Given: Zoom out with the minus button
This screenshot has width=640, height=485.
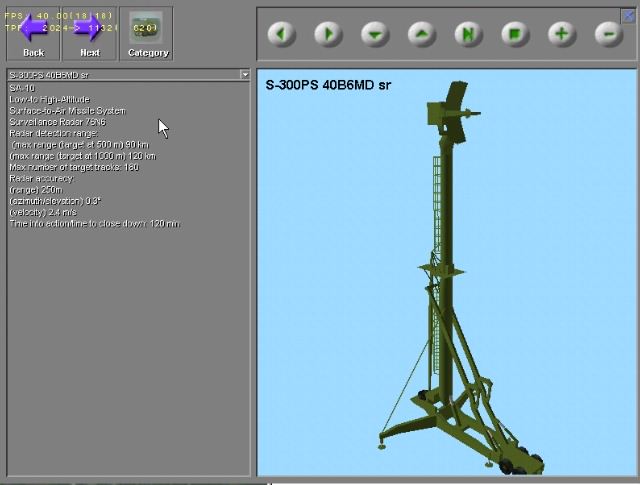Looking at the screenshot, I should pyautogui.click(x=608, y=34).
